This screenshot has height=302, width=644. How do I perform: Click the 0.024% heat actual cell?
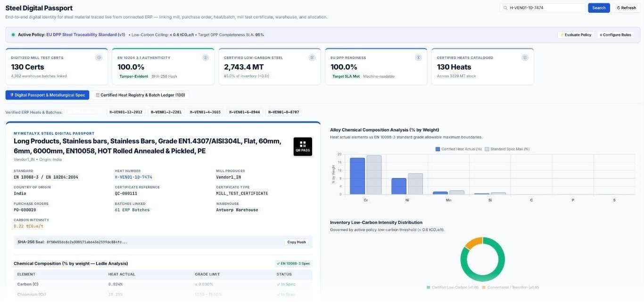(x=116, y=284)
